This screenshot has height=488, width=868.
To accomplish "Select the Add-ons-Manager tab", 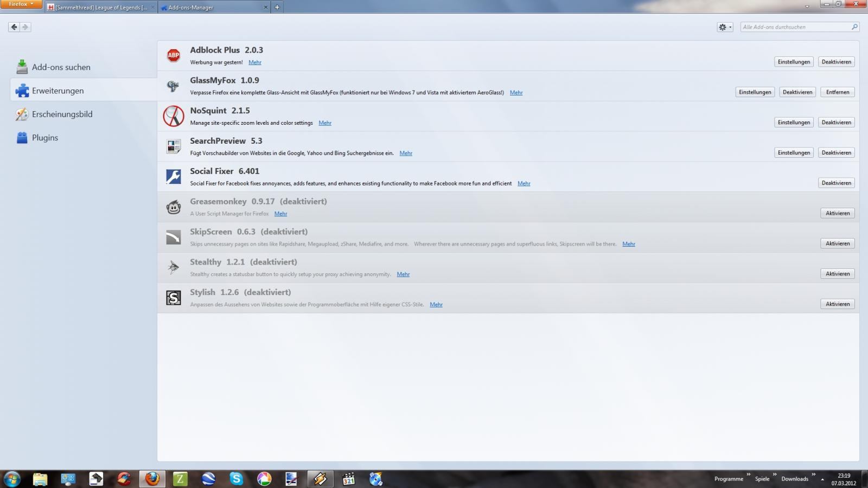I will pyautogui.click(x=215, y=7).
